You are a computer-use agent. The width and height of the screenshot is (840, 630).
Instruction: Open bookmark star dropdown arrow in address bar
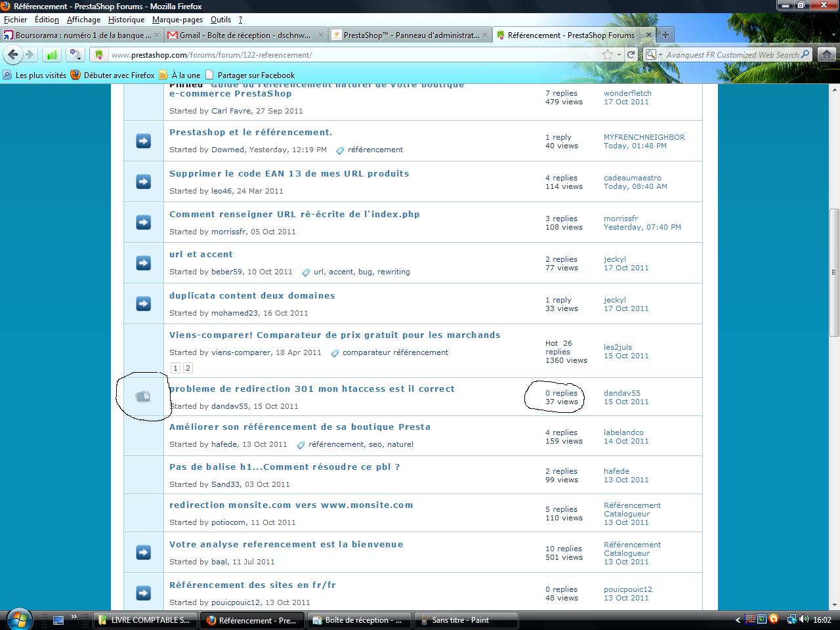(x=618, y=54)
